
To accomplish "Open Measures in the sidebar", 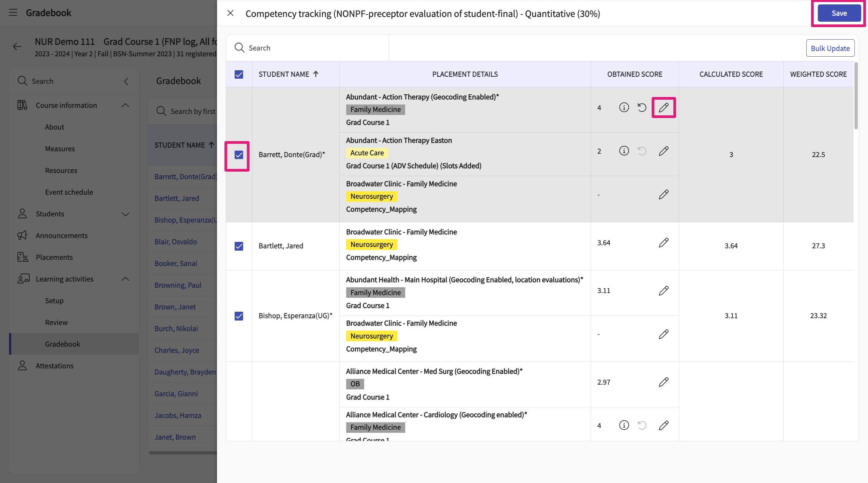I will pyautogui.click(x=60, y=149).
